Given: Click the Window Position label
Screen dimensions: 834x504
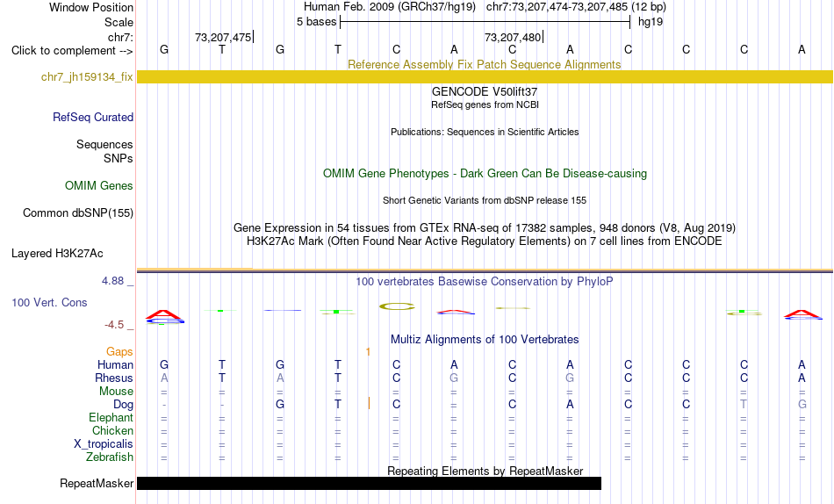Looking at the screenshot, I should point(91,7).
